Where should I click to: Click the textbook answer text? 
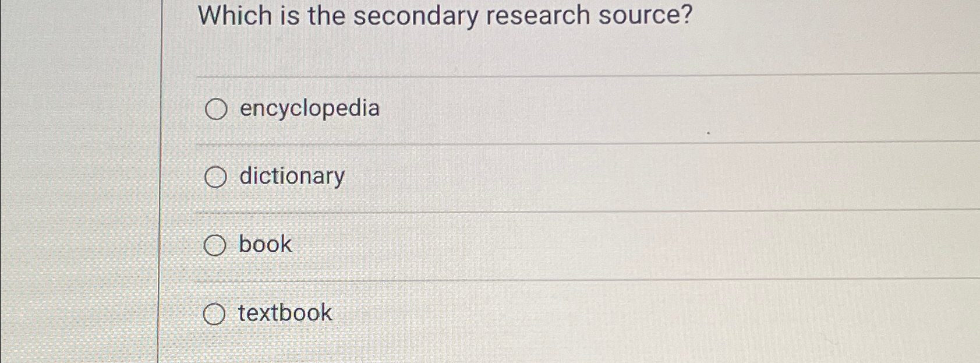[284, 313]
